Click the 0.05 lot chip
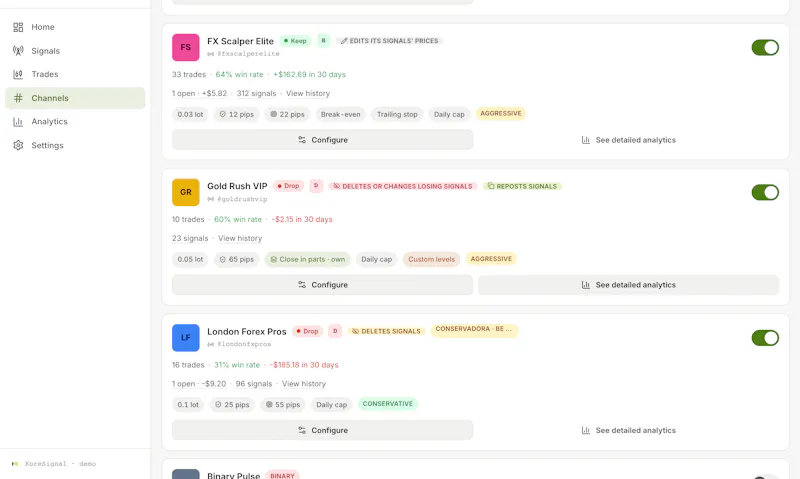800x479 pixels. 190,259
